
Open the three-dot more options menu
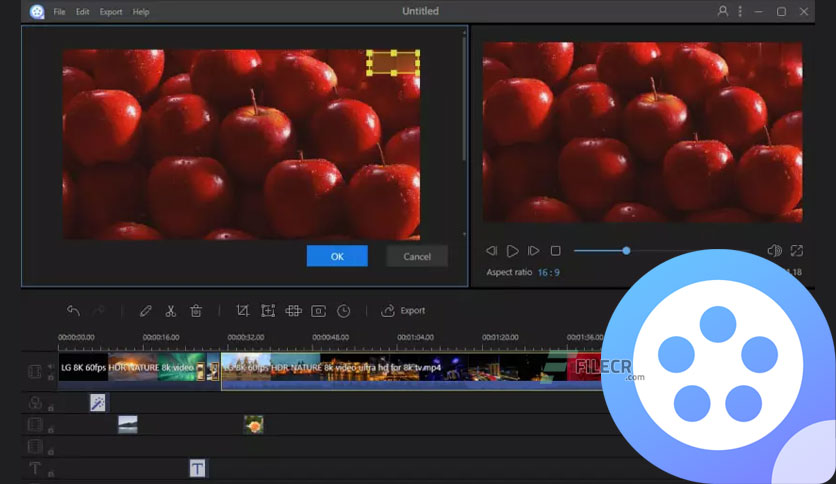(x=740, y=11)
